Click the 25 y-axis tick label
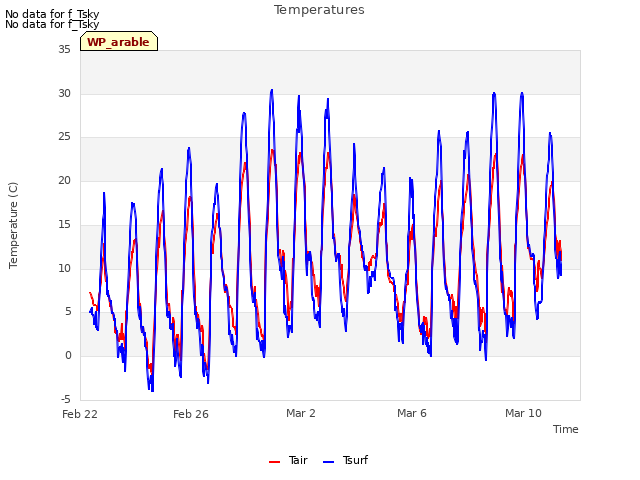 (64, 137)
